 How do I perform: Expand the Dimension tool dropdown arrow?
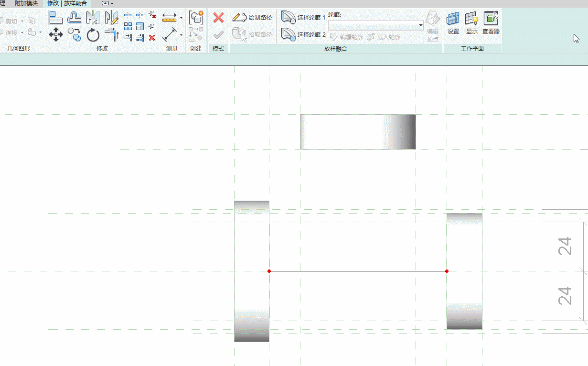pos(181,35)
